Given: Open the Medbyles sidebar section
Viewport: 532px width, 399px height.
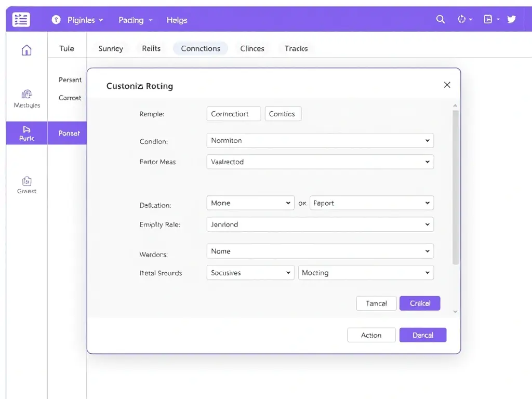Looking at the screenshot, I should click(26, 99).
